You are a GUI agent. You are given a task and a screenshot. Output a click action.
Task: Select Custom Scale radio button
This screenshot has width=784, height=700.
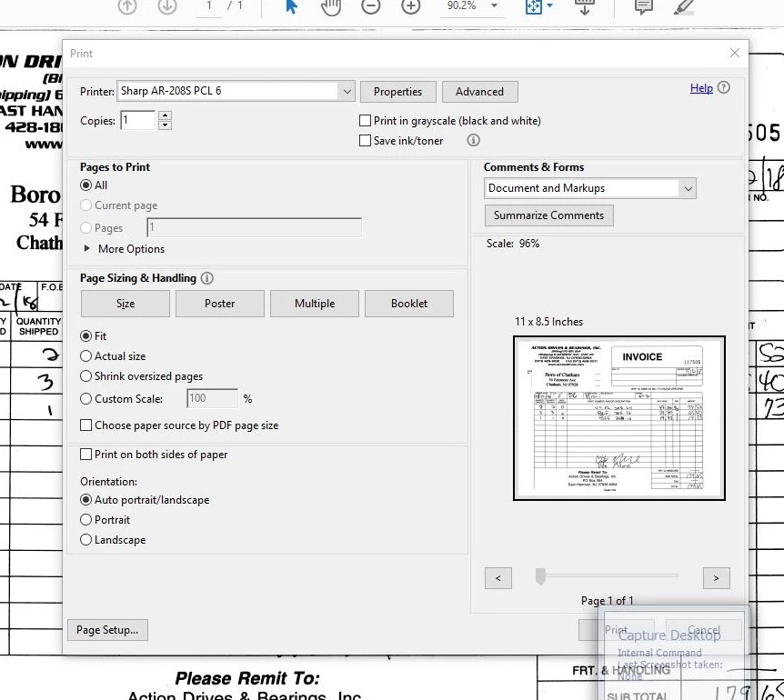tap(86, 399)
